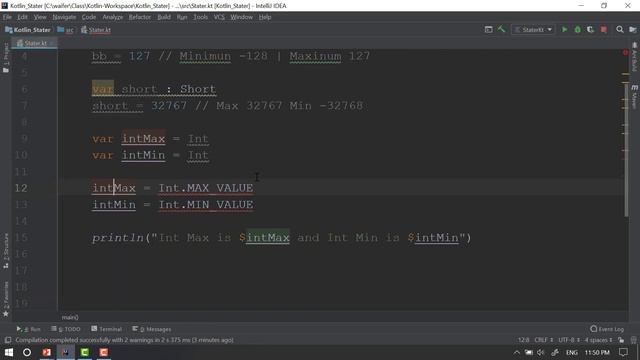Open the Messages tool window tab
Screen dimensions: 640x360
151,329
